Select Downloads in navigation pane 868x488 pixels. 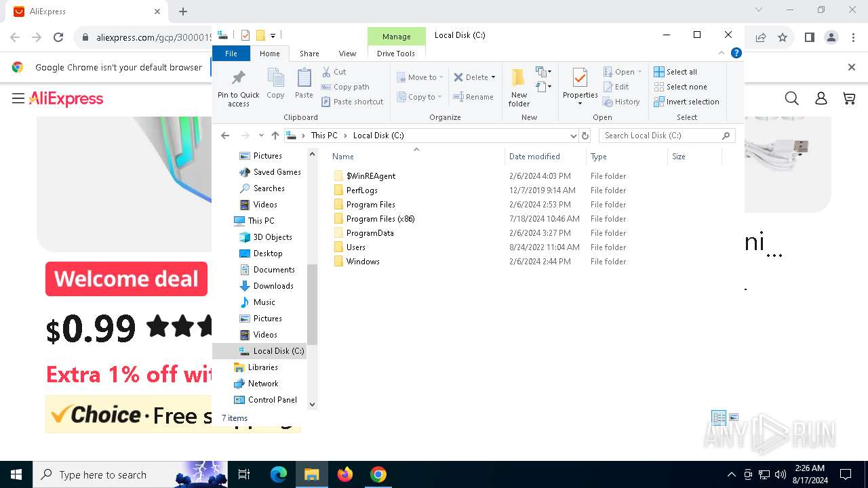point(273,286)
